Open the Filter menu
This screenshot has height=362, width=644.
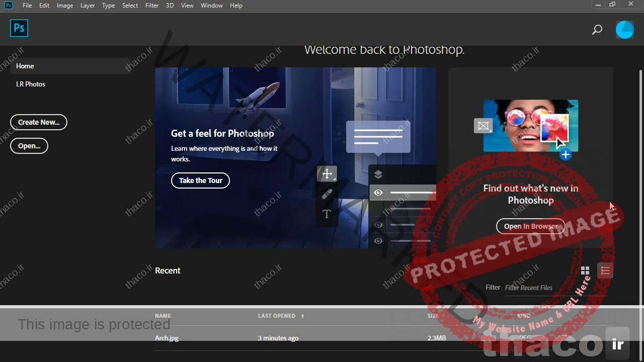coord(152,6)
